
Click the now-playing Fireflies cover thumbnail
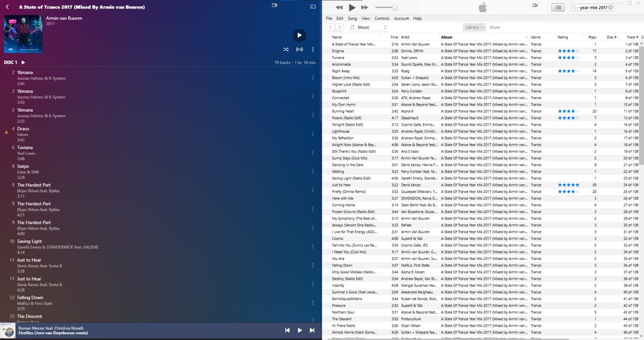click(7, 331)
